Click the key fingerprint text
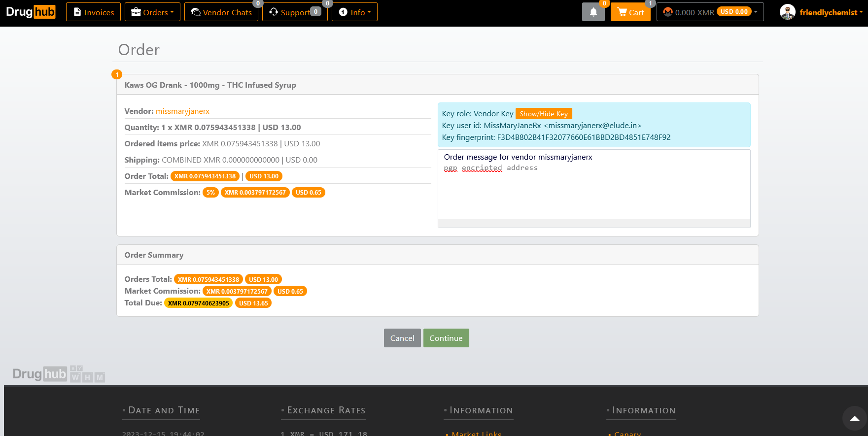The image size is (868, 436). tap(556, 137)
